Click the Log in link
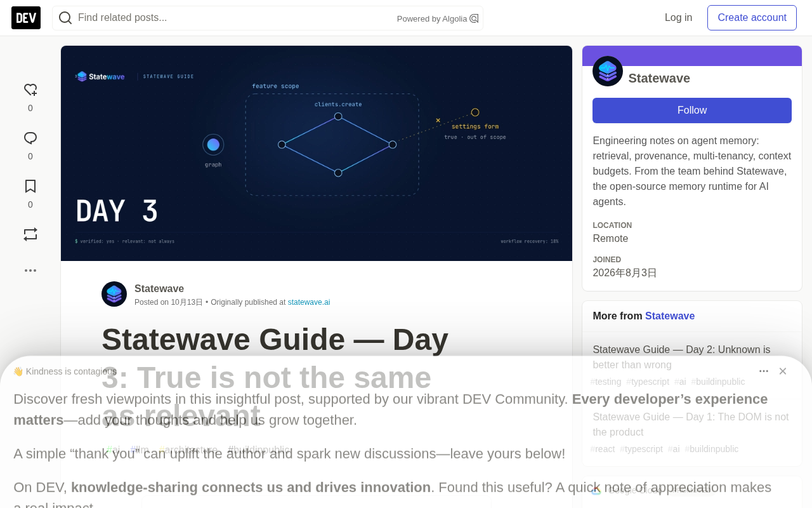812x508 pixels. 678,18
